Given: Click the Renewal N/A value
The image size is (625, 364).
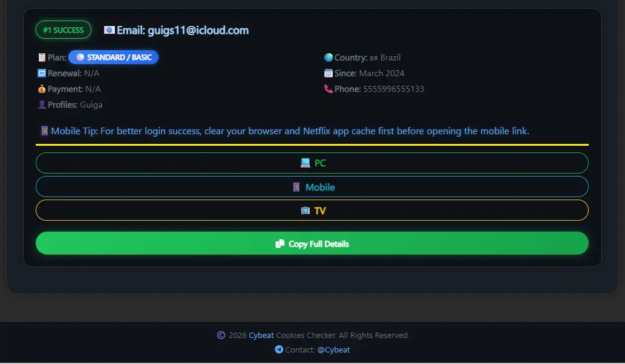Looking at the screenshot, I should pos(92,73).
